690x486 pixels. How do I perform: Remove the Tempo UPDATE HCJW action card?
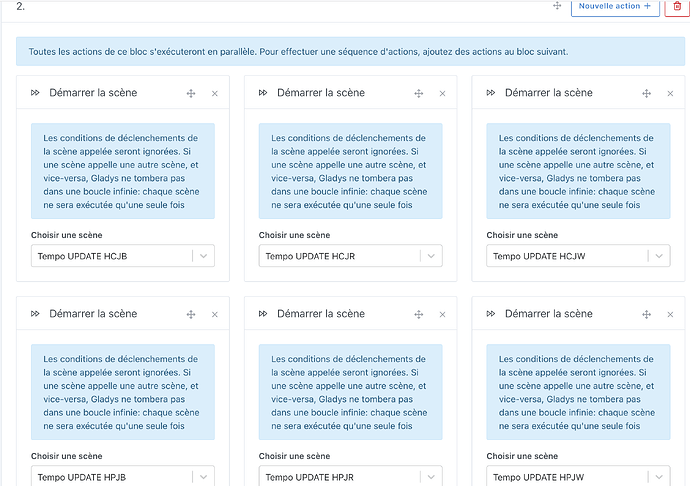670,93
